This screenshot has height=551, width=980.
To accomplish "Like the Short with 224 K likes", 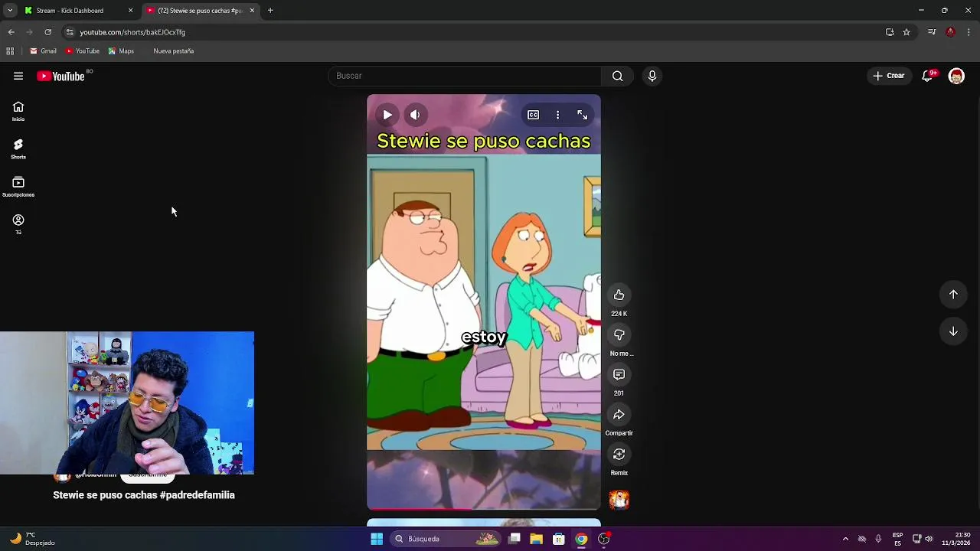I will click(x=619, y=295).
